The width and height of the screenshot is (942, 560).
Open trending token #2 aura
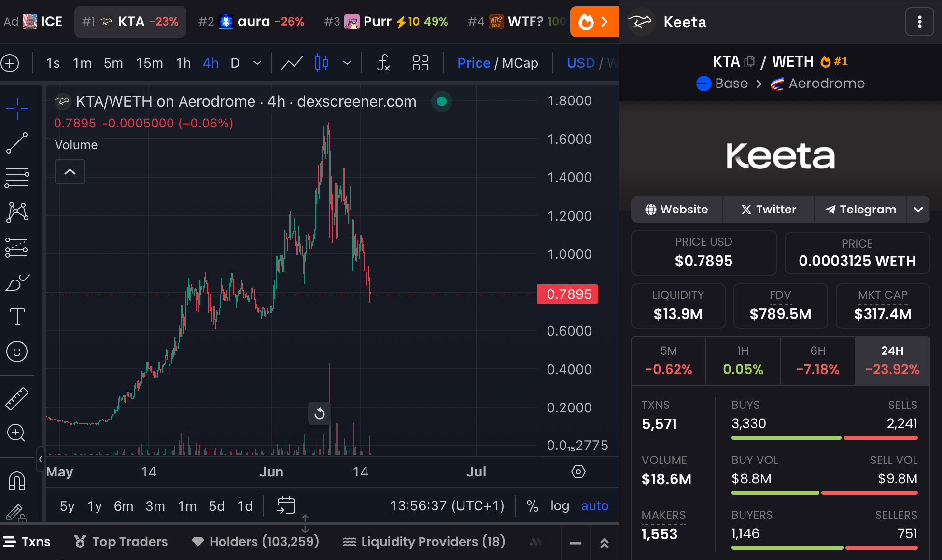point(251,22)
